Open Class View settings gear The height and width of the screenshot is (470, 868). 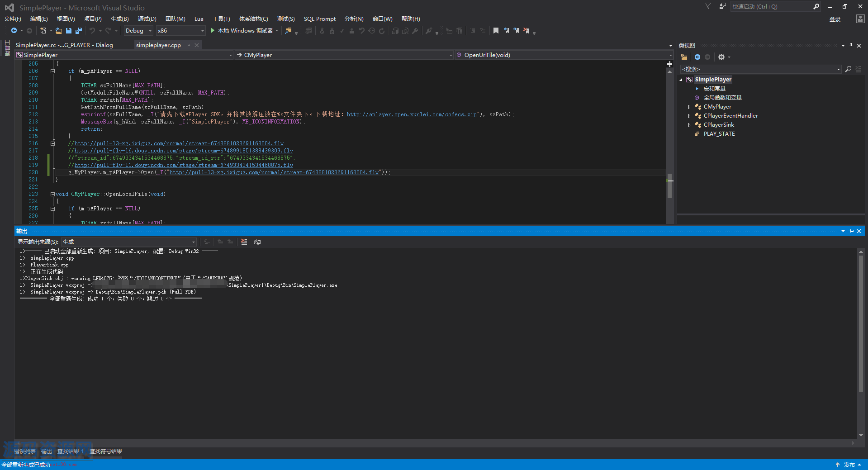pyautogui.click(x=721, y=57)
